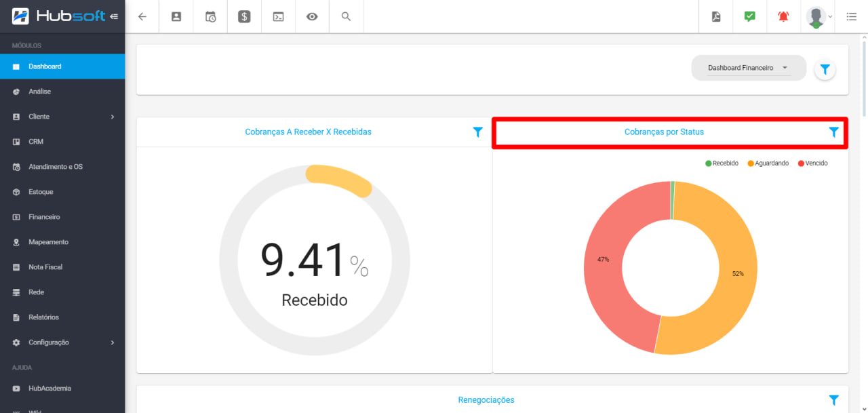Open Relatórios module
The image size is (868, 413).
62,317
